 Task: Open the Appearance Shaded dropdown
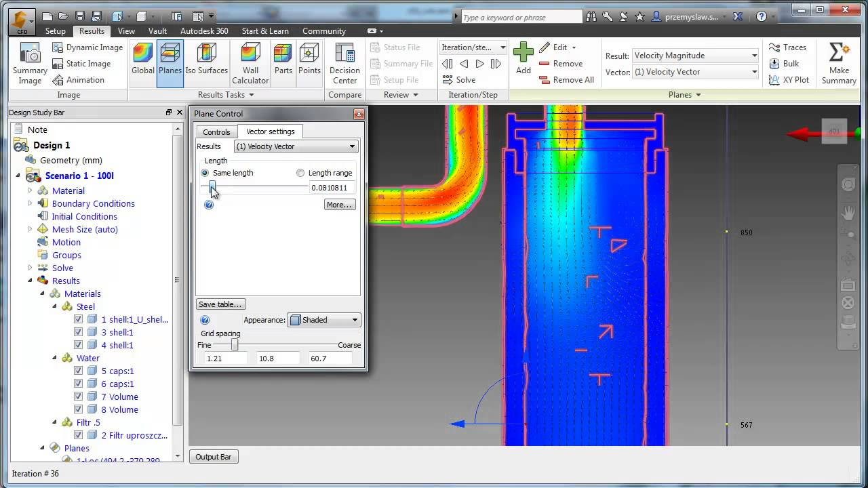[x=324, y=320]
